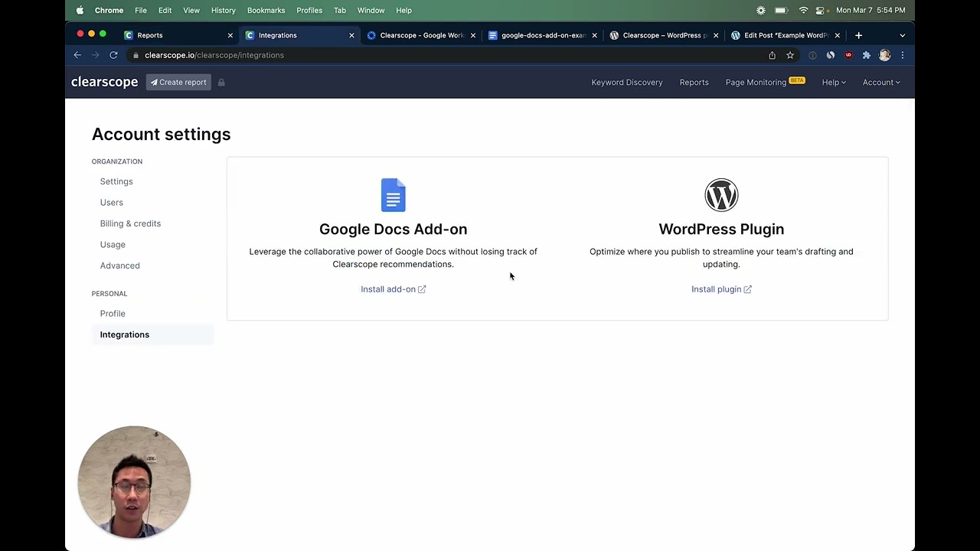Viewport: 980px width, 551px height.
Task: Open the Google Docs Add-on icon
Action: click(x=393, y=194)
